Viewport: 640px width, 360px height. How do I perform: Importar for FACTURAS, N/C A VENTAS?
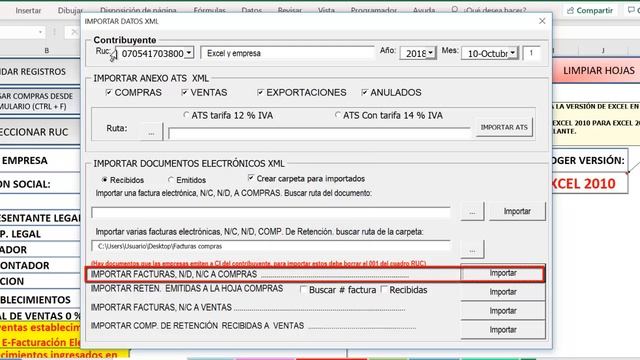pos(503,311)
